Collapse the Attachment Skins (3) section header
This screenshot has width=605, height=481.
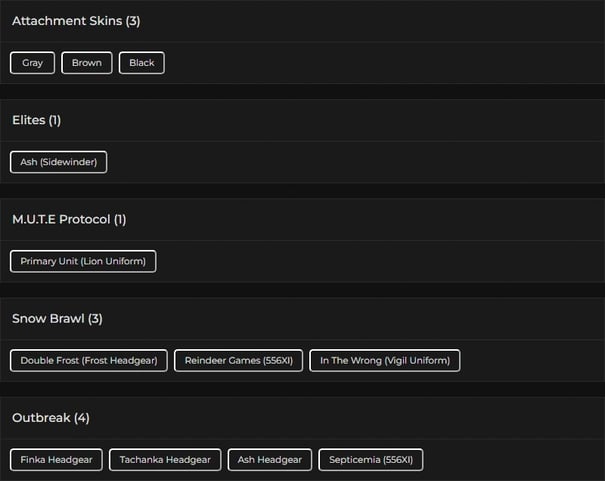coord(302,21)
